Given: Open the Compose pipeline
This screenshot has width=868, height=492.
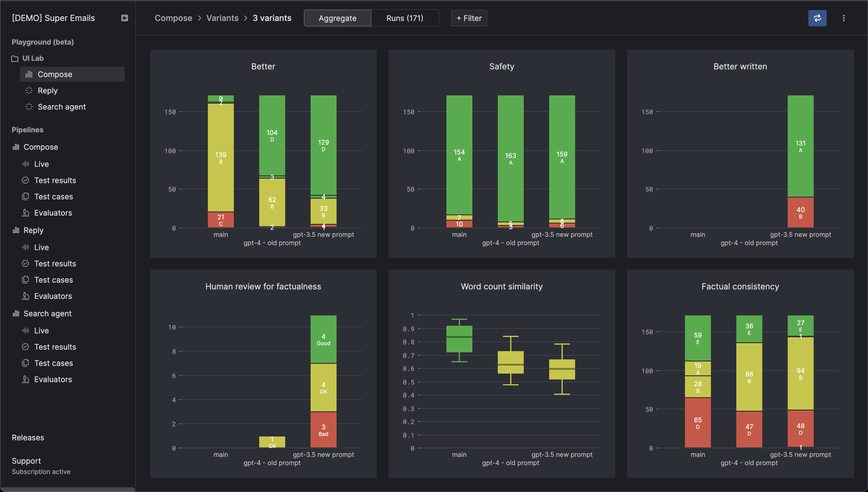Looking at the screenshot, I should [40, 147].
